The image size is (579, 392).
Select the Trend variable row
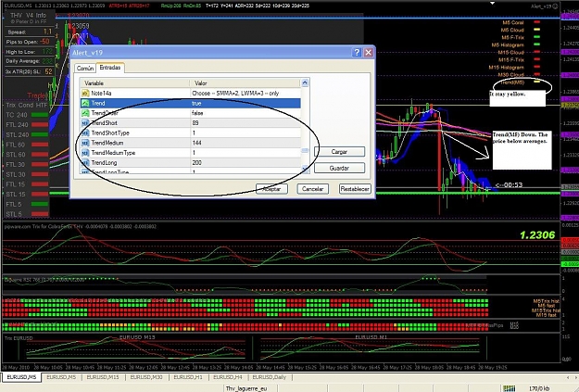tap(191, 103)
